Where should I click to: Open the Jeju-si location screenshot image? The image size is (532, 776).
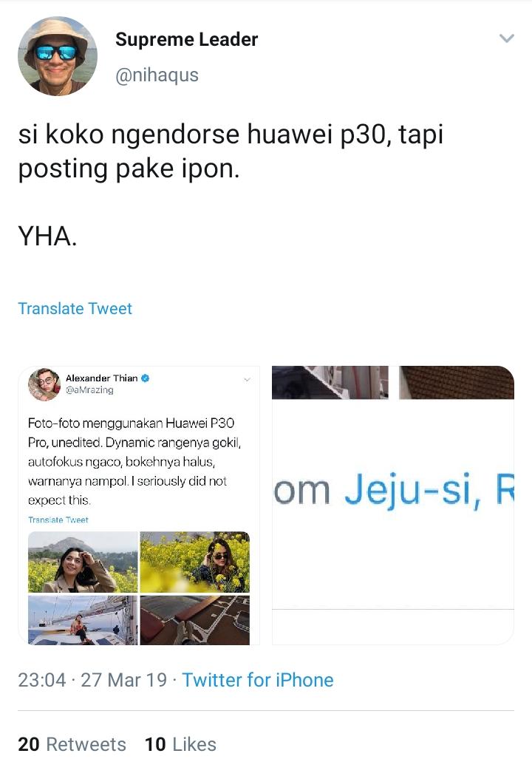[393, 506]
